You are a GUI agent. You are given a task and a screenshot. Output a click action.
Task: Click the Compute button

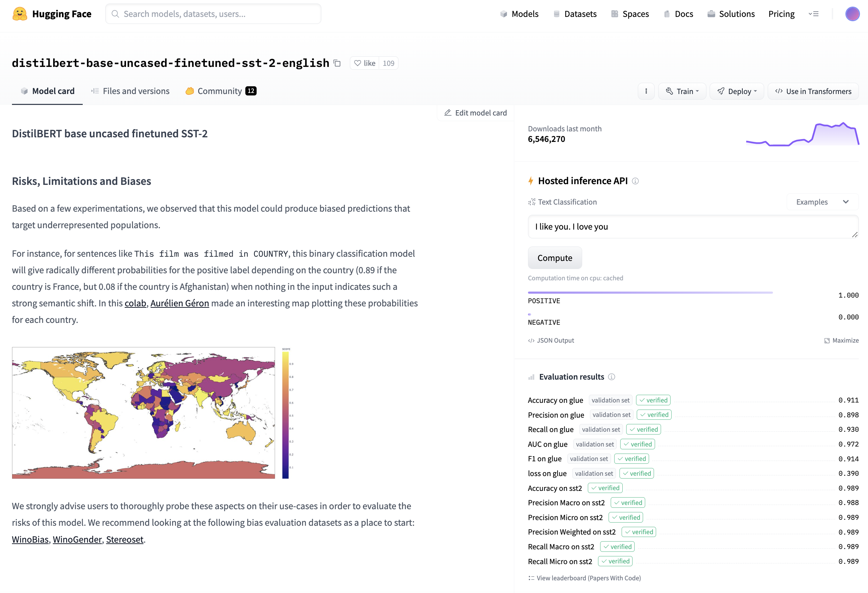pyautogui.click(x=555, y=258)
